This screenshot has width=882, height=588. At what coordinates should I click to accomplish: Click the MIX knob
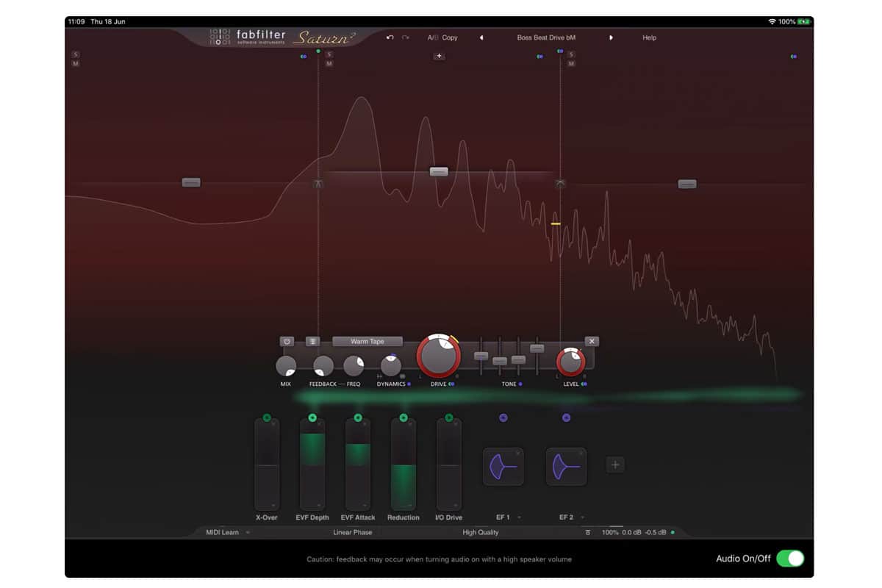[x=286, y=366]
